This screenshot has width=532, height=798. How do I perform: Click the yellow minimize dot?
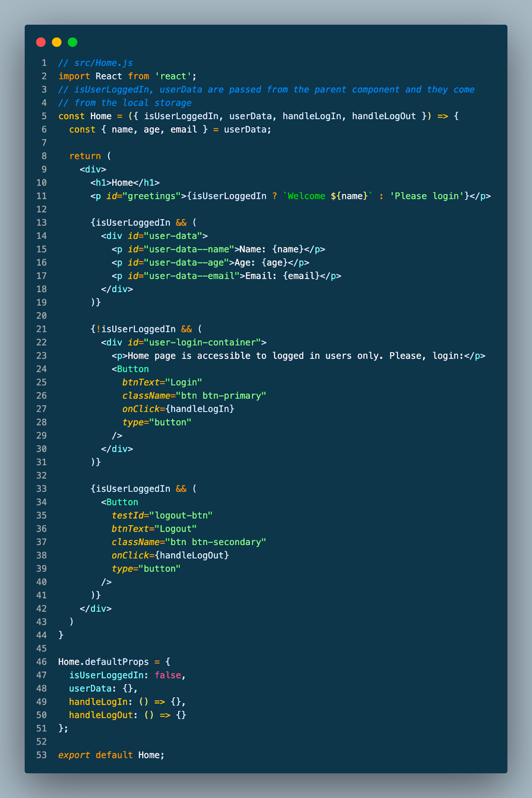[x=57, y=42]
